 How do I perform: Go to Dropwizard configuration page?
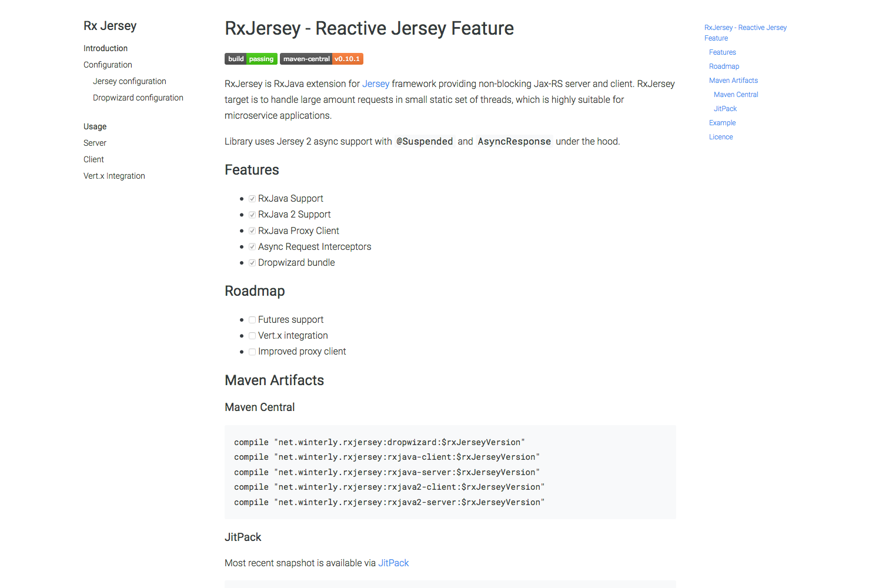coord(138,98)
